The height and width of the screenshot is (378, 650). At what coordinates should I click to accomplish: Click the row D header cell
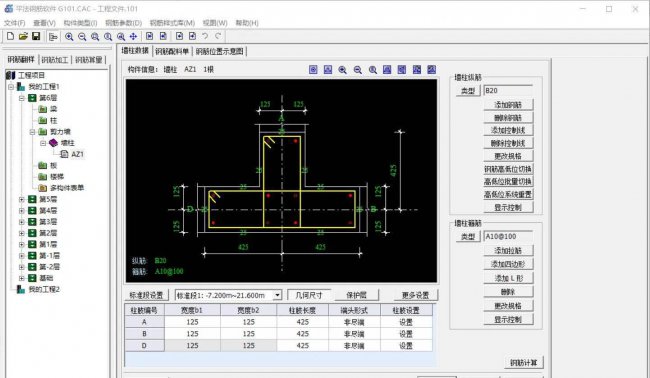pyautogui.click(x=144, y=345)
